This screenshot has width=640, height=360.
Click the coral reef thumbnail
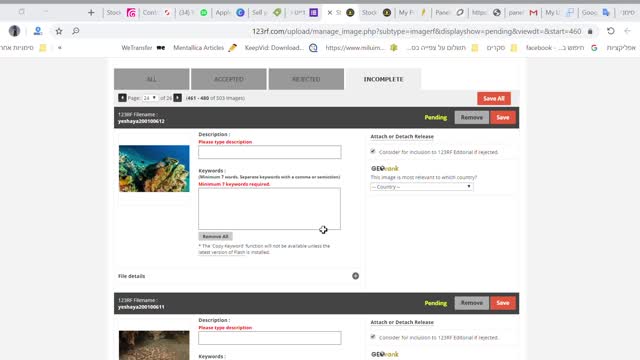154,169
